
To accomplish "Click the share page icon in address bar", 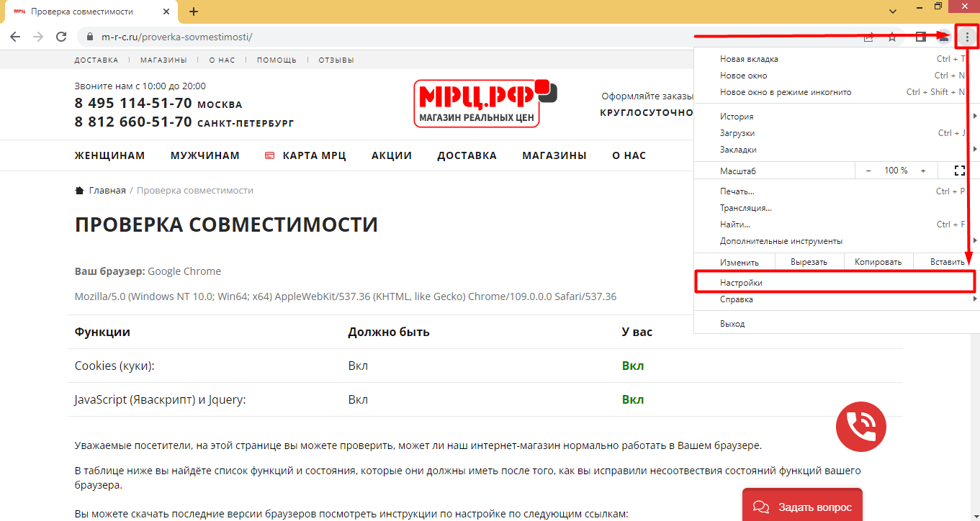I will [869, 37].
